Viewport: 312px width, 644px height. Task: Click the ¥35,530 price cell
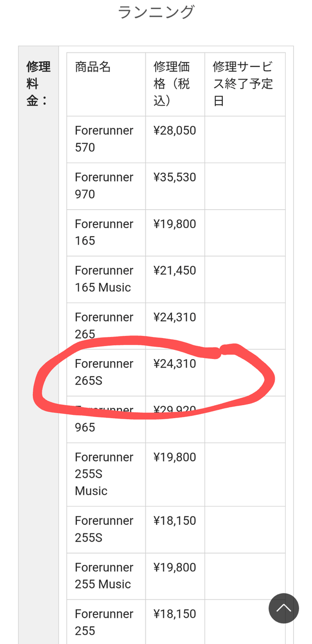[x=175, y=186]
